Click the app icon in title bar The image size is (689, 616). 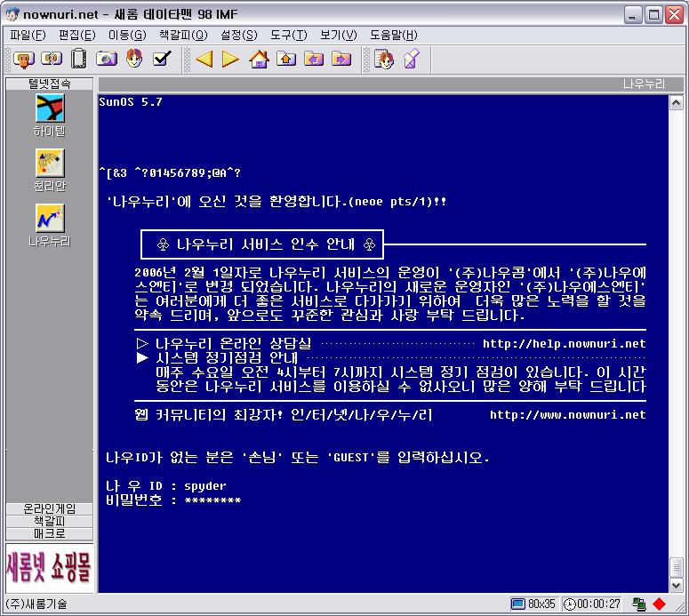[12, 14]
